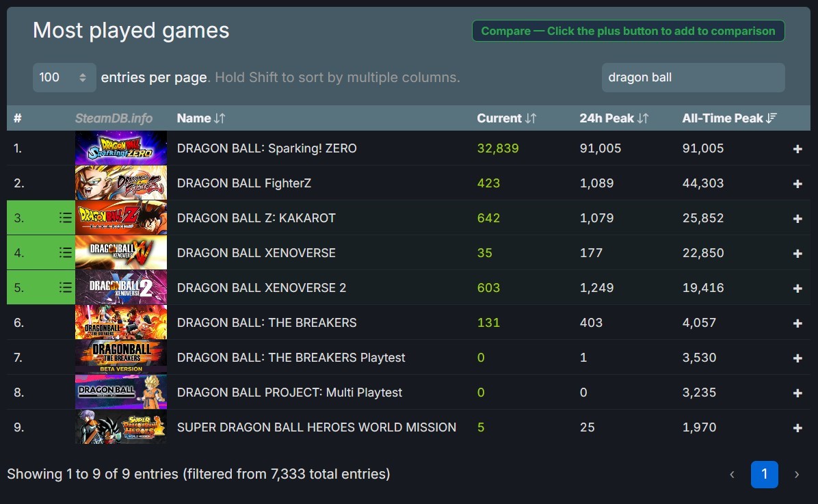Click Showing 1 to 9 entries text
818x504 pixels.
point(198,475)
